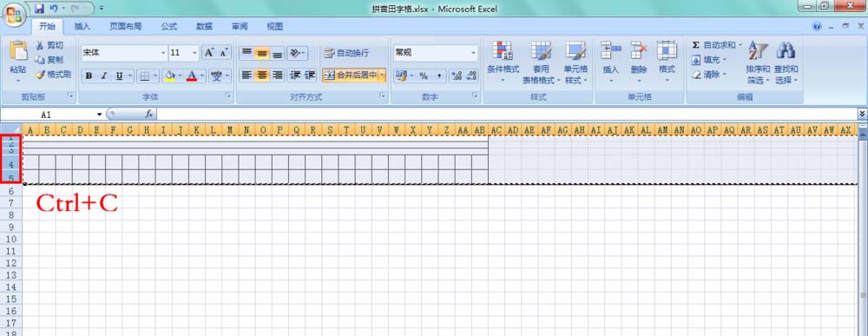
Task: Open 套用表格格式 table styles
Action: (x=541, y=62)
